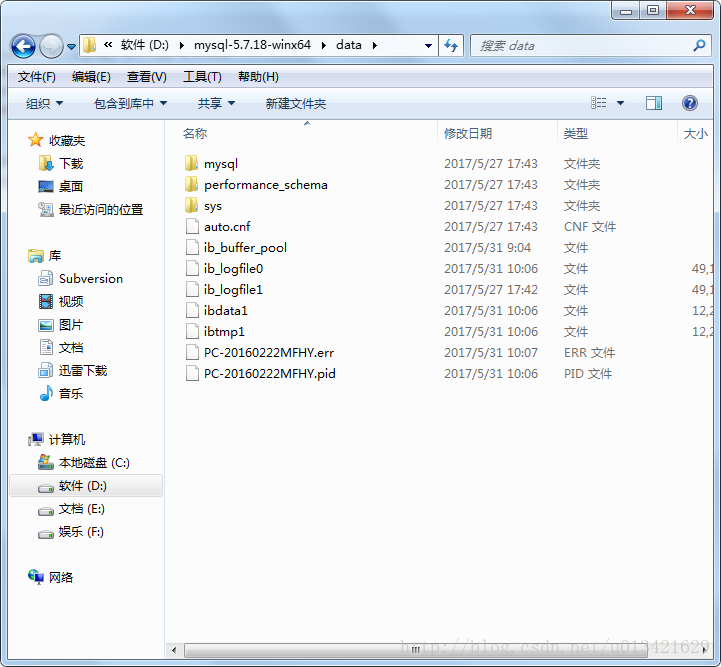Click the 库 libraries icon
Image resolution: width=721 pixels, height=667 pixels.
click(35, 256)
